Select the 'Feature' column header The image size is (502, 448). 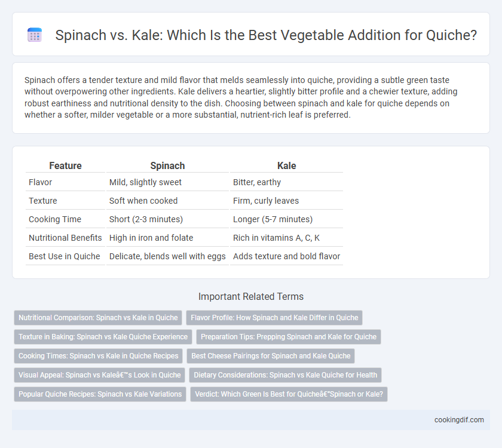[x=65, y=165]
